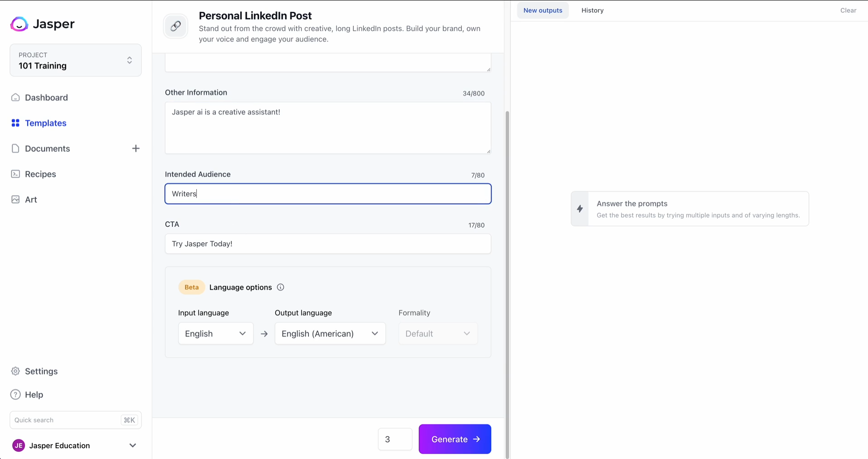This screenshot has height=459, width=868.
Task: Open the Dashboard home icon
Action: pos(15,97)
